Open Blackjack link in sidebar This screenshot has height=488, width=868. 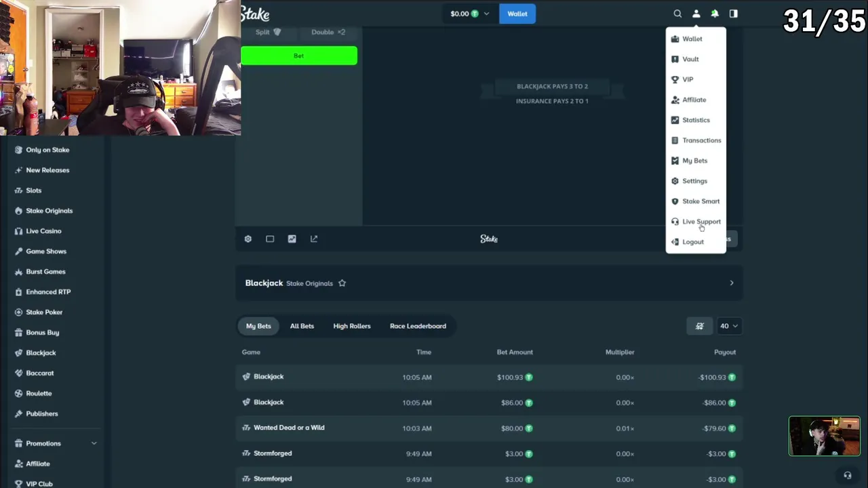[41, 353]
